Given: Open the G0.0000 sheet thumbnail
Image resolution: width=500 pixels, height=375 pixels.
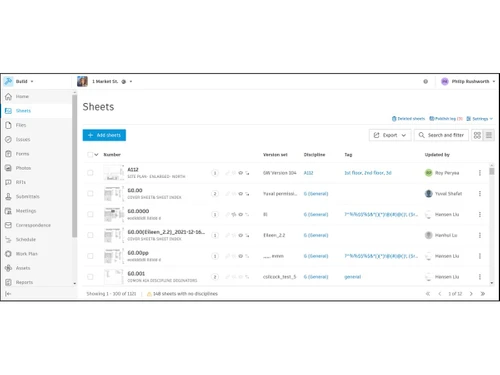Looking at the screenshot, I should coord(114,214).
